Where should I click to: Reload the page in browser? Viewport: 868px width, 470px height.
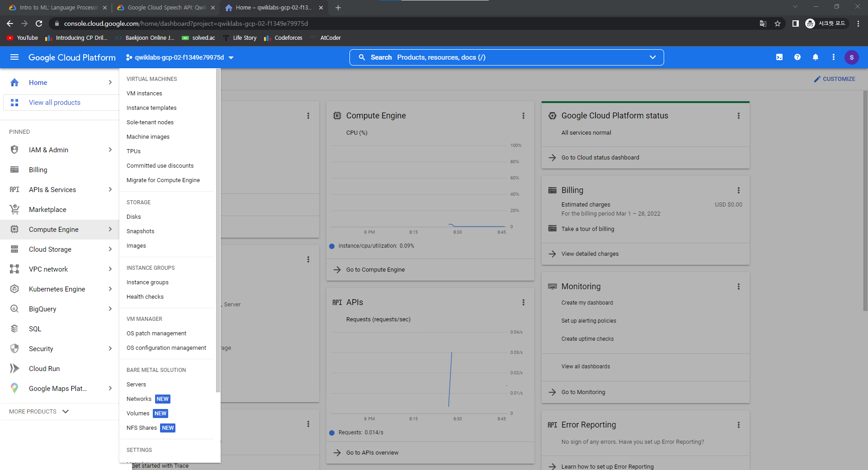(x=39, y=23)
